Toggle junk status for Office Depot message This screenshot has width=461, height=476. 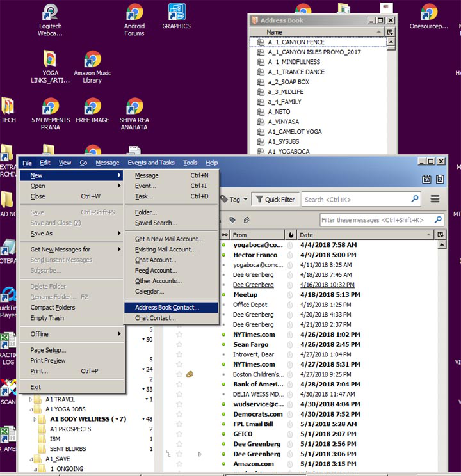[x=290, y=305]
